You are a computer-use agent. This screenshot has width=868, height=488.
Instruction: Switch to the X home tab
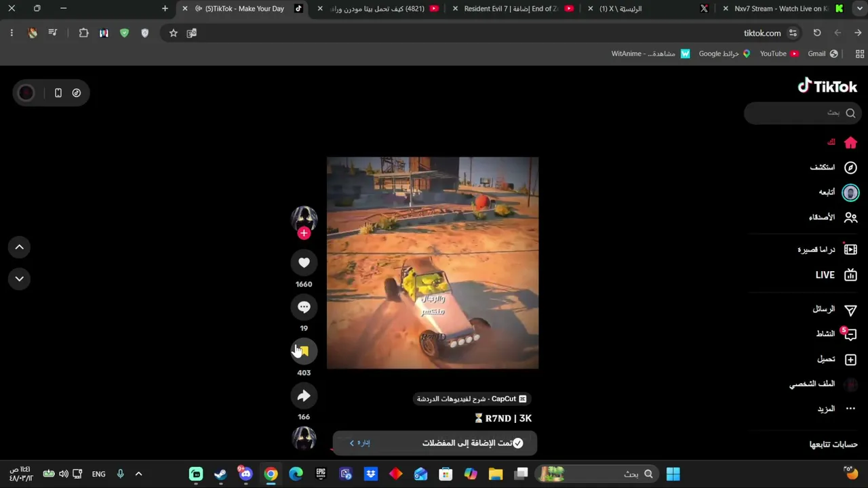tap(649, 9)
